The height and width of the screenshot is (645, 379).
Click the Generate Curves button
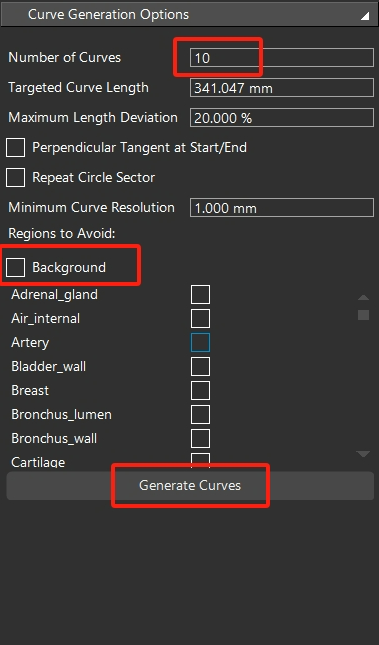point(190,485)
